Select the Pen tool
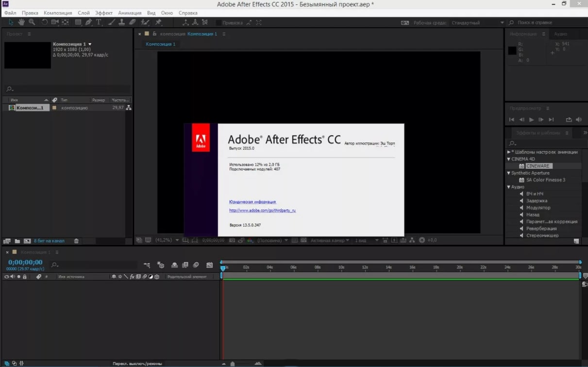 pyautogui.click(x=88, y=22)
